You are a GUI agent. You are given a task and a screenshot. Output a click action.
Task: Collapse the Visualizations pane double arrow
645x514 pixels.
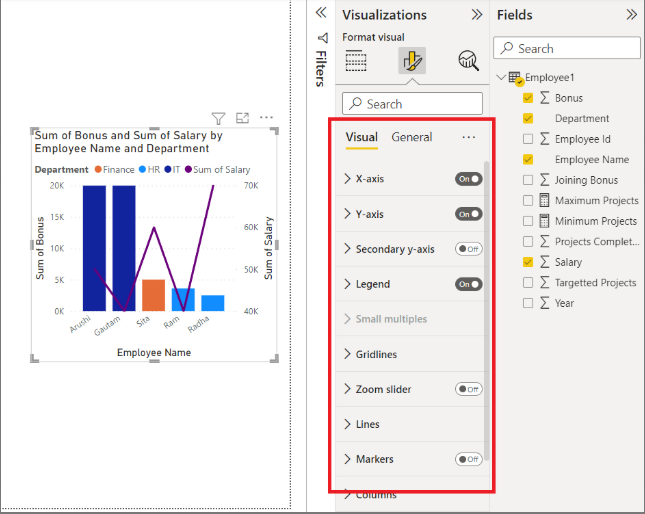point(477,15)
